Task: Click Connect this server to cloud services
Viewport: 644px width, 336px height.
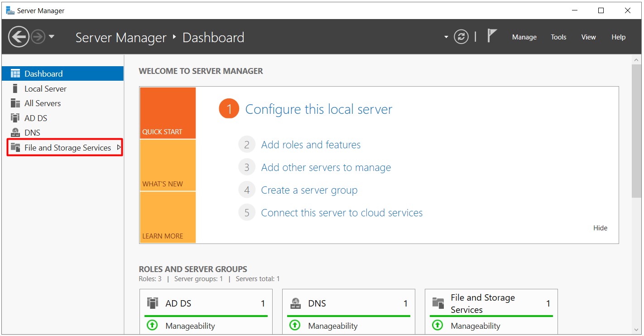Action: [x=342, y=213]
